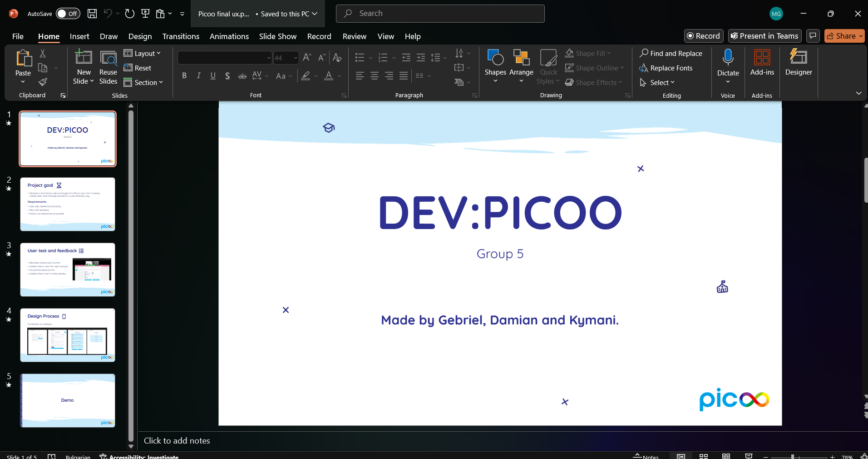This screenshot has width=868, height=459.
Task: Select slide 3 thumbnail User test and feedback
Action: point(68,269)
